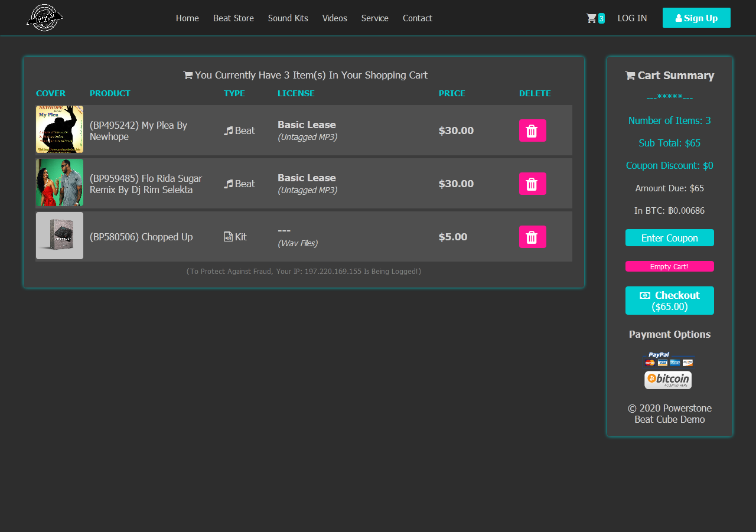Go to the Videos section
This screenshot has width=756, height=532.
[x=334, y=18]
